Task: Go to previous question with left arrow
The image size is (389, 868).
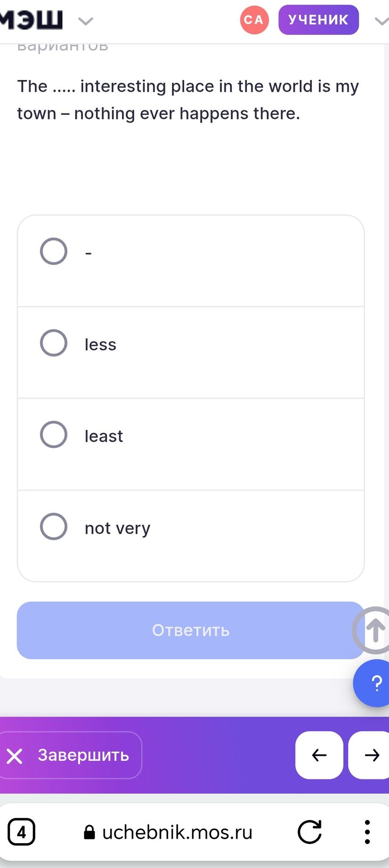Action: click(x=319, y=755)
